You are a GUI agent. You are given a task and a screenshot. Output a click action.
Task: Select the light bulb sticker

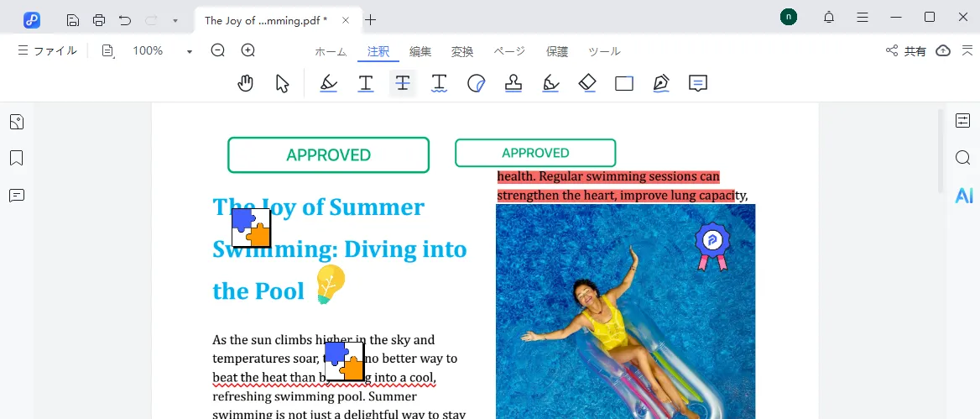[330, 285]
